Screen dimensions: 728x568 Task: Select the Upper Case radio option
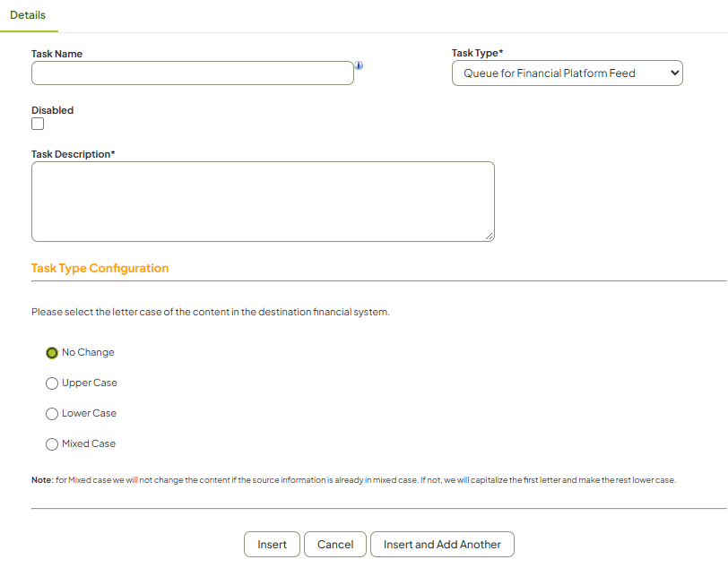[51, 383]
